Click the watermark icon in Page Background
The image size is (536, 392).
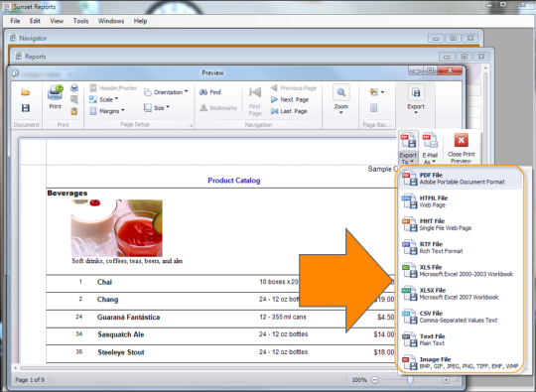coord(373,108)
